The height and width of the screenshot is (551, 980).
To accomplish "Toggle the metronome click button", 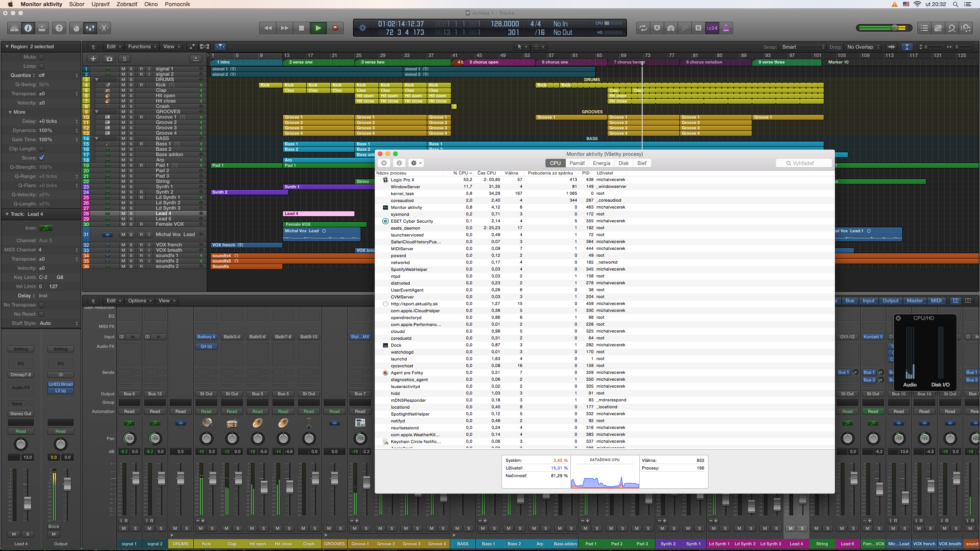I will pyautogui.click(x=726, y=28).
